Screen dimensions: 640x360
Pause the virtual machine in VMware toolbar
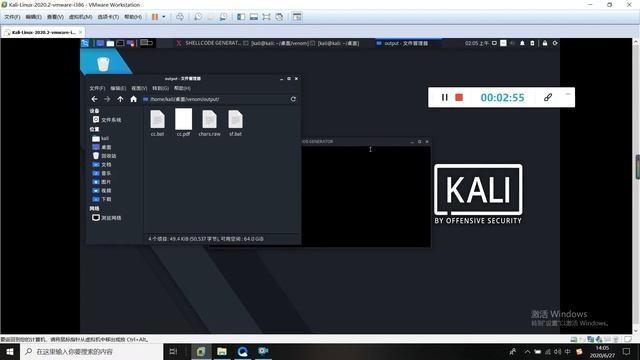coord(155,17)
